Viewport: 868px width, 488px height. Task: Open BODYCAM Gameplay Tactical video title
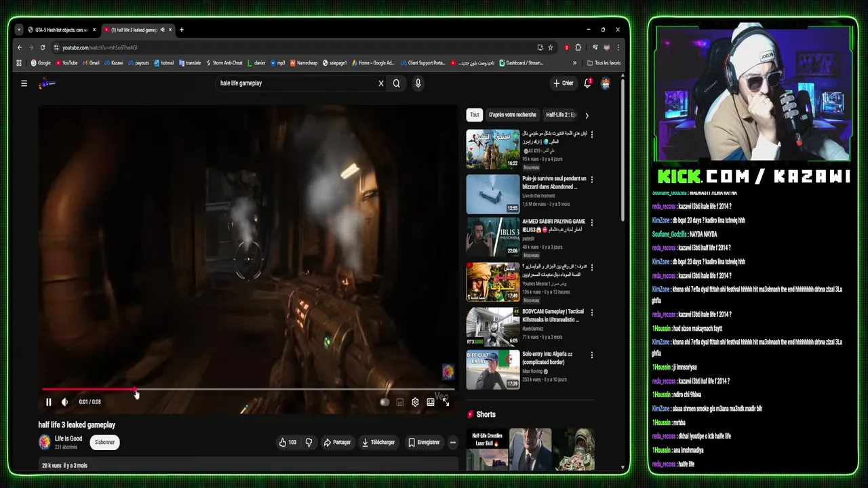553,316
